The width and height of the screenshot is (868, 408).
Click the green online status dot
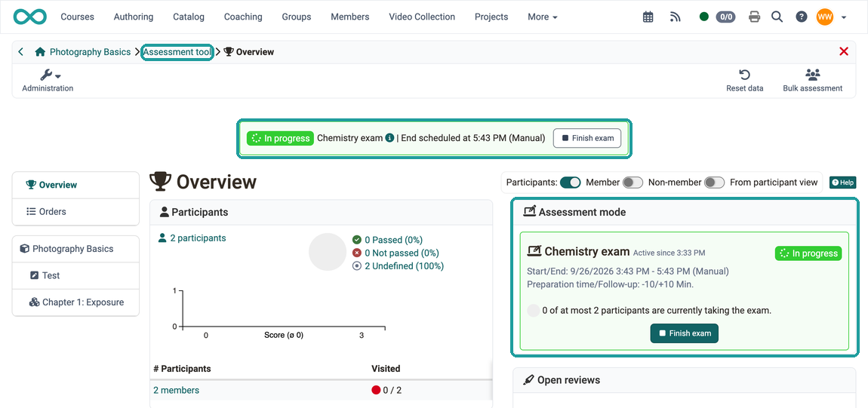[x=704, y=17]
